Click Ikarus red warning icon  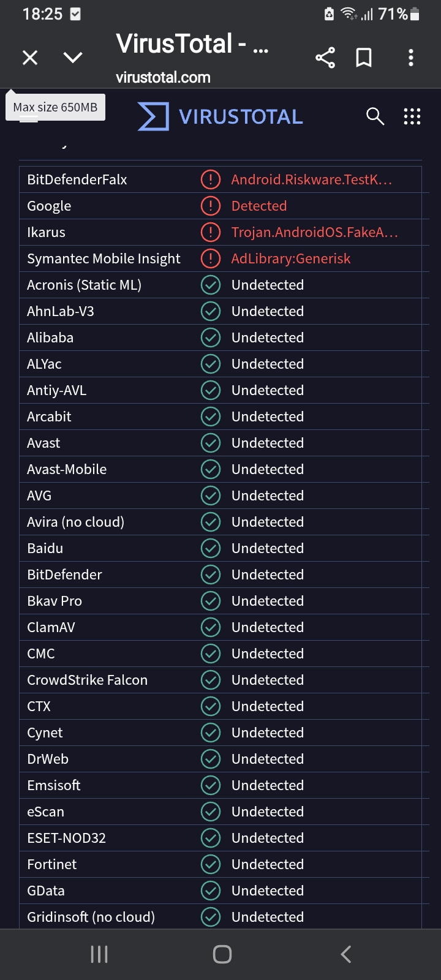(x=211, y=232)
